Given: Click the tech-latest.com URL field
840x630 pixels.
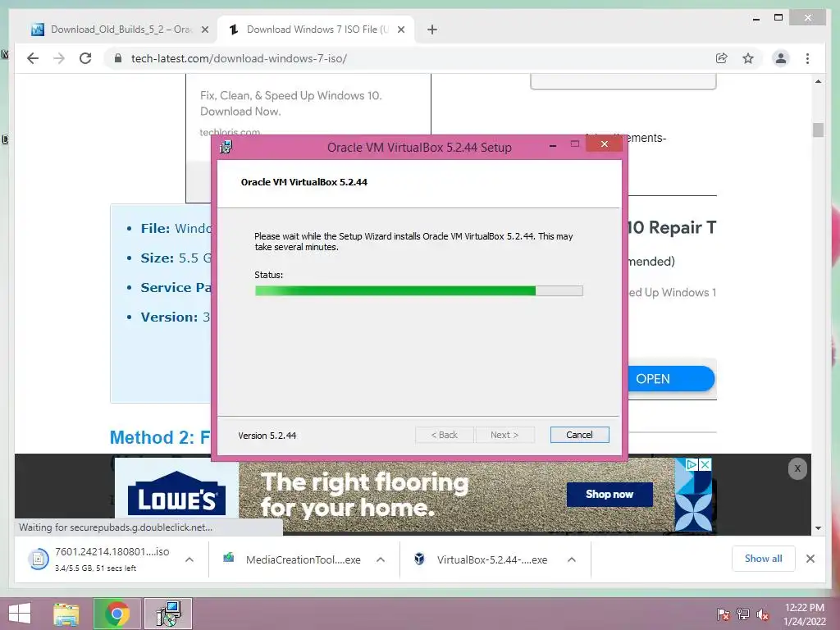Looking at the screenshot, I should tap(239, 58).
